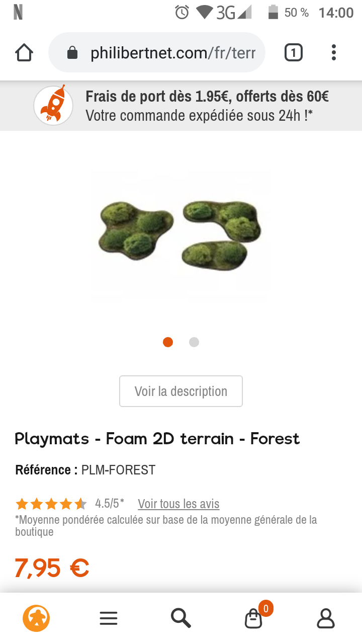
Task: Open the shopping bag cart
Action: point(254,618)
